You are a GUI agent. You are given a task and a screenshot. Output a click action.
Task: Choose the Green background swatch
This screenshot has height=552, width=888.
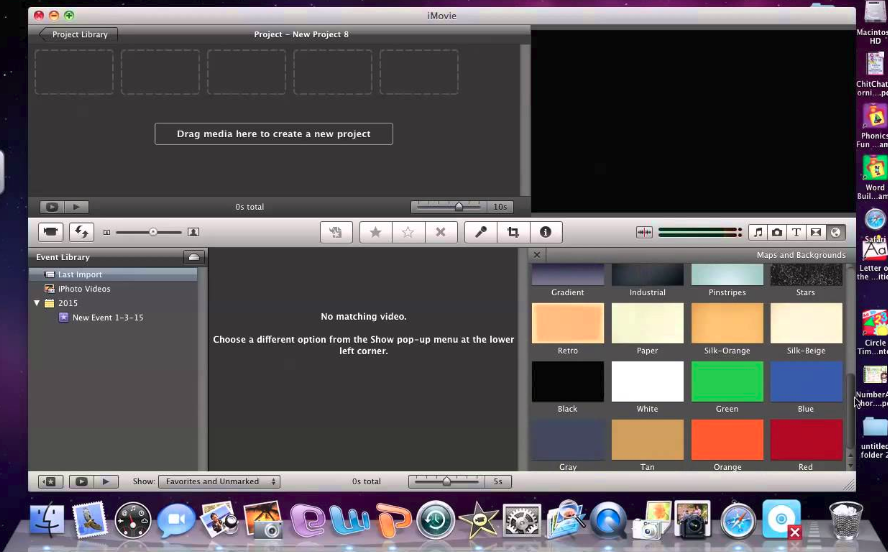coord(727,382)
